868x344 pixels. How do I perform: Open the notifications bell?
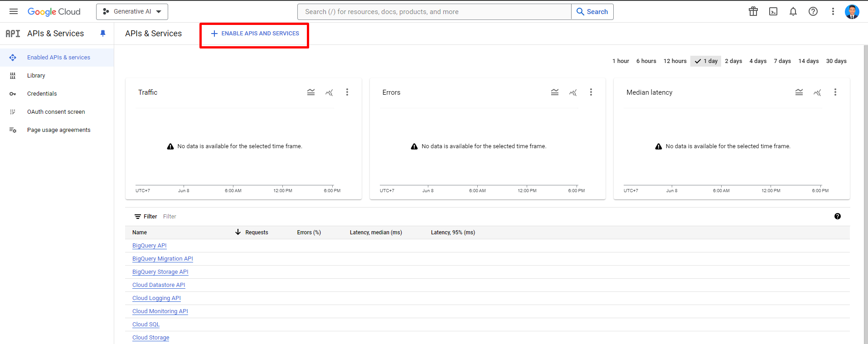[793, 11]
